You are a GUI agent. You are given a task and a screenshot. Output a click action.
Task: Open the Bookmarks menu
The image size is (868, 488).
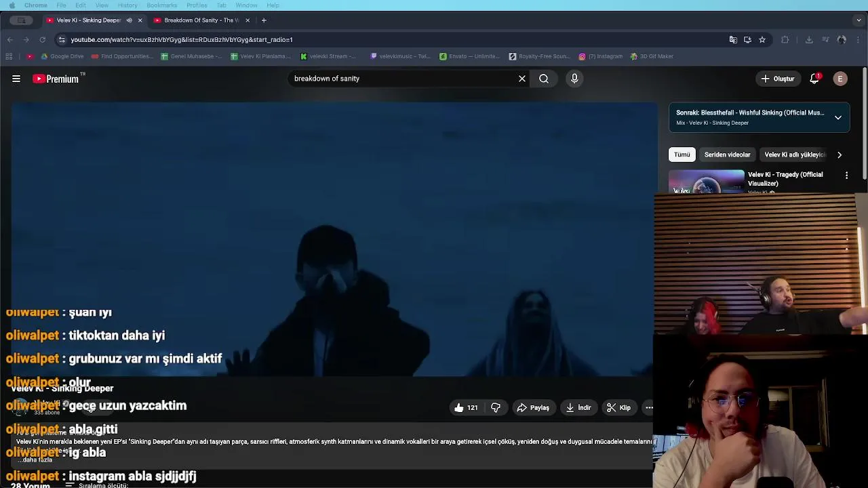[x=161, y=5]
